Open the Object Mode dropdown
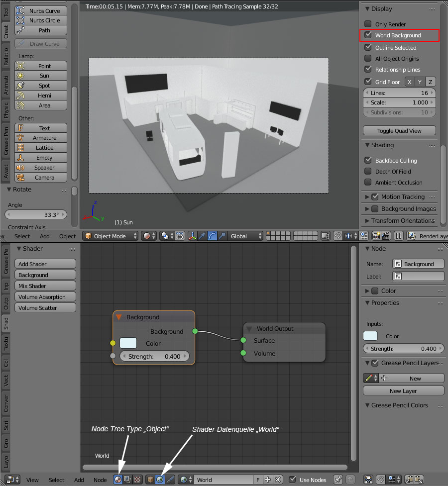Image resolution: width=448 pixels, height=486 pixels. (x=111, y=236)
